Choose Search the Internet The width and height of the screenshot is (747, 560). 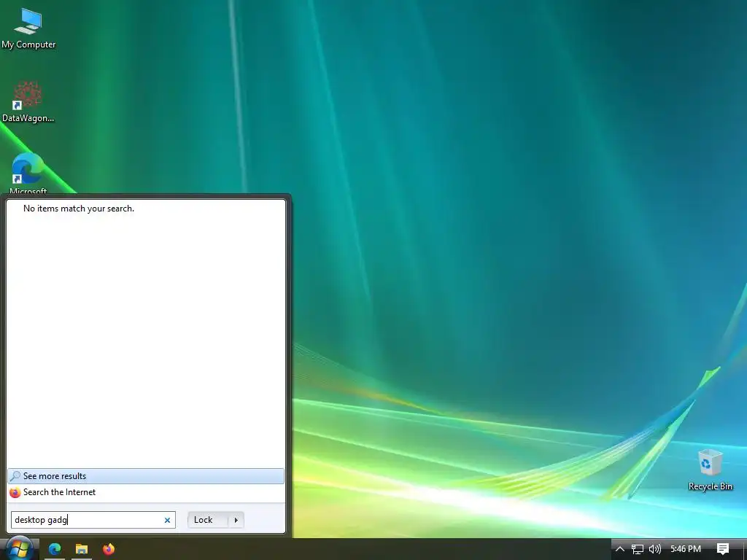point(146,492)
